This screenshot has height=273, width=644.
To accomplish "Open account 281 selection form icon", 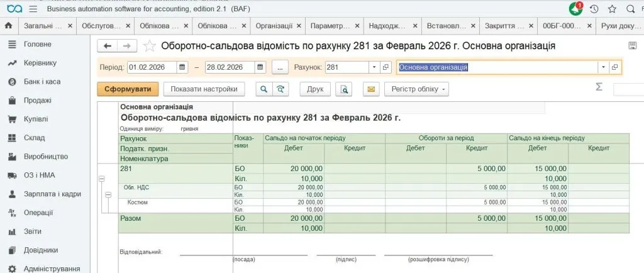I will click(x=386, y=67).
